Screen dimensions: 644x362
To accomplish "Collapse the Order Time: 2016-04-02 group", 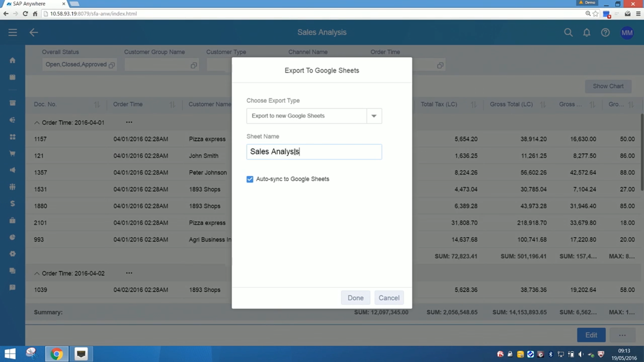I will [37, 274].
